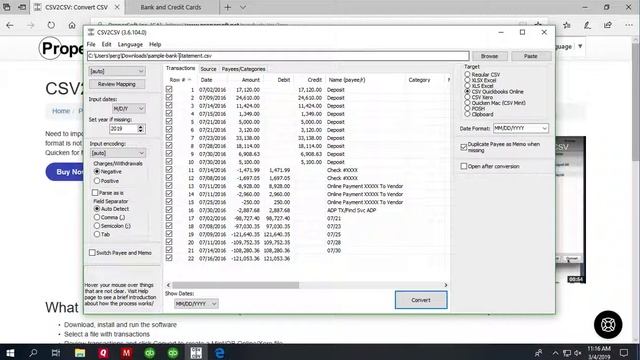640x360 pixels.
Task: Open the browser share icon
Action: click(x=608, y=25)
